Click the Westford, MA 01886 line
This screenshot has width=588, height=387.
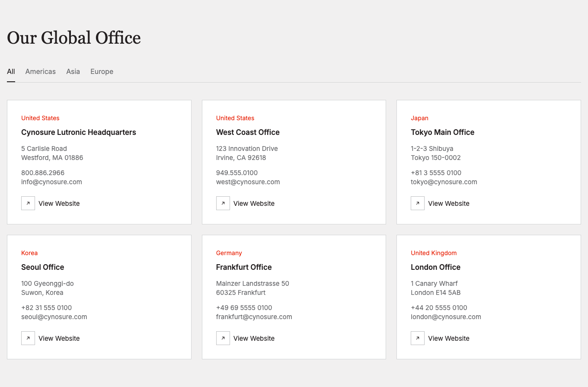click(x=52, y=158)
